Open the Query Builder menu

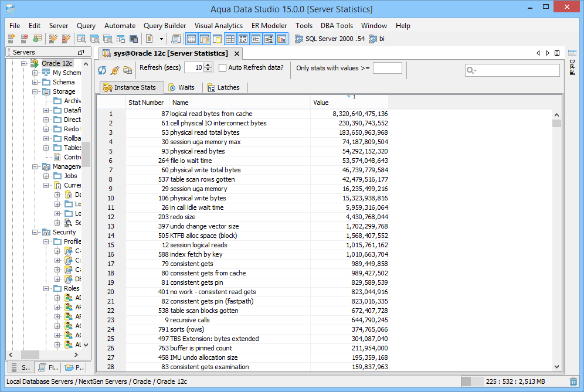165,26
